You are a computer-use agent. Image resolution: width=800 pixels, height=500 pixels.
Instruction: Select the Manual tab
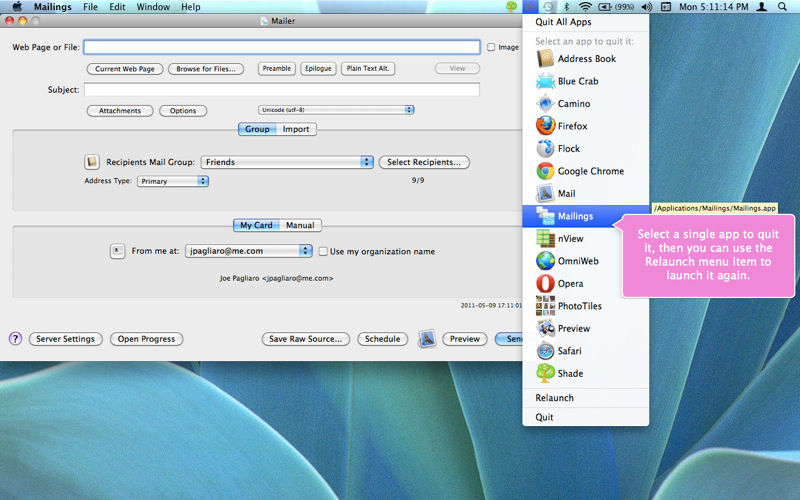[300, 225]
